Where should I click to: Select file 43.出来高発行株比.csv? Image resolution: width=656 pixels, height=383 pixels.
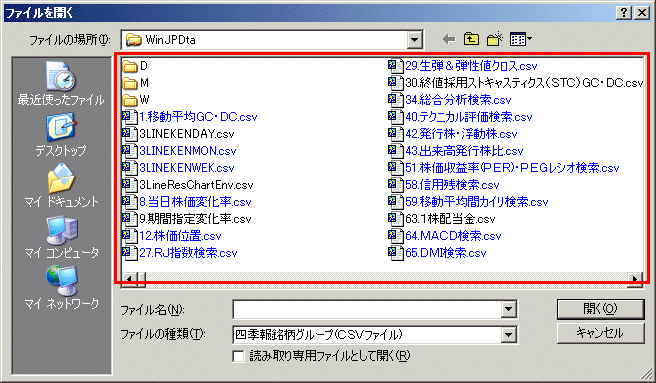pos(464,151)
